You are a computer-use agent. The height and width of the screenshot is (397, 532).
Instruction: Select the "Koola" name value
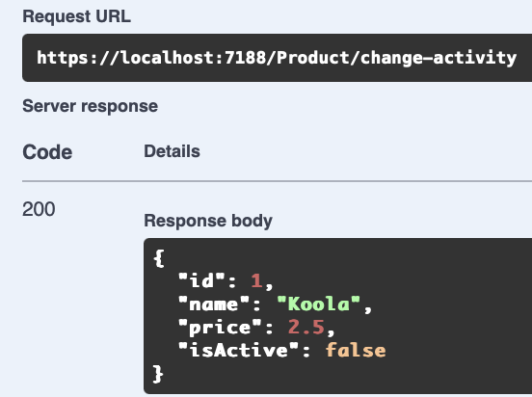click(x=319, y=304)
